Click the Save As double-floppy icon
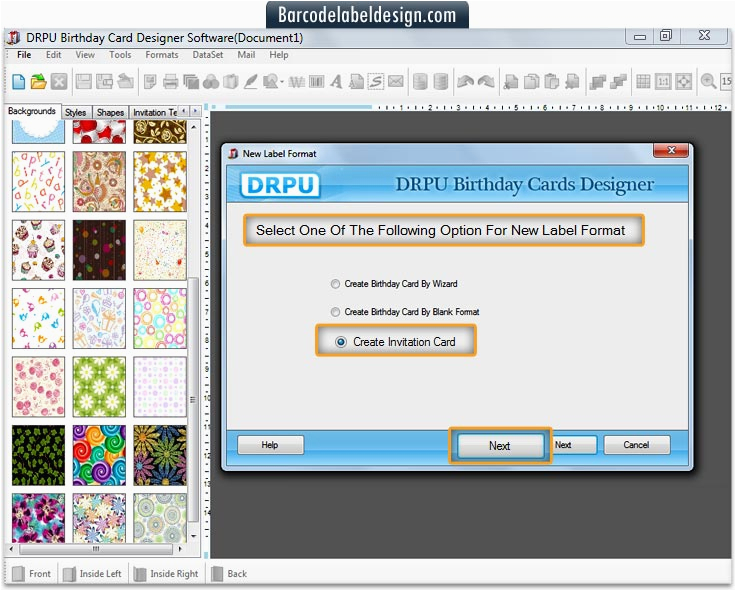 [x=104, y=82]
